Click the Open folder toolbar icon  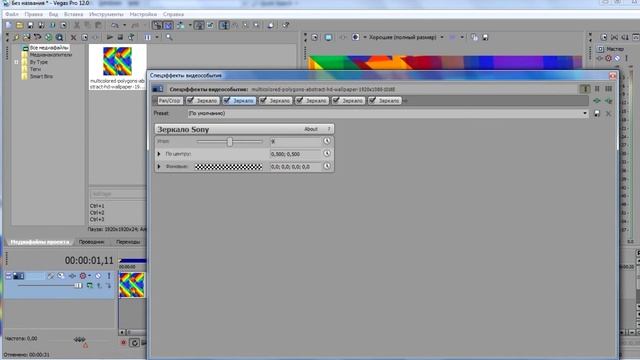click(x=19, y=25)
